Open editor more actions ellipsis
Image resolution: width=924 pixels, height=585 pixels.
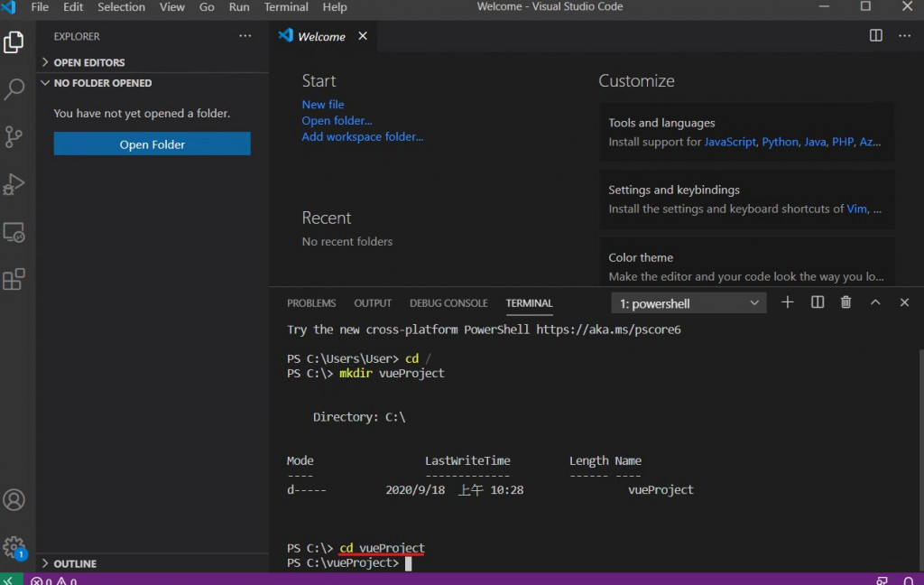(904, 35)
